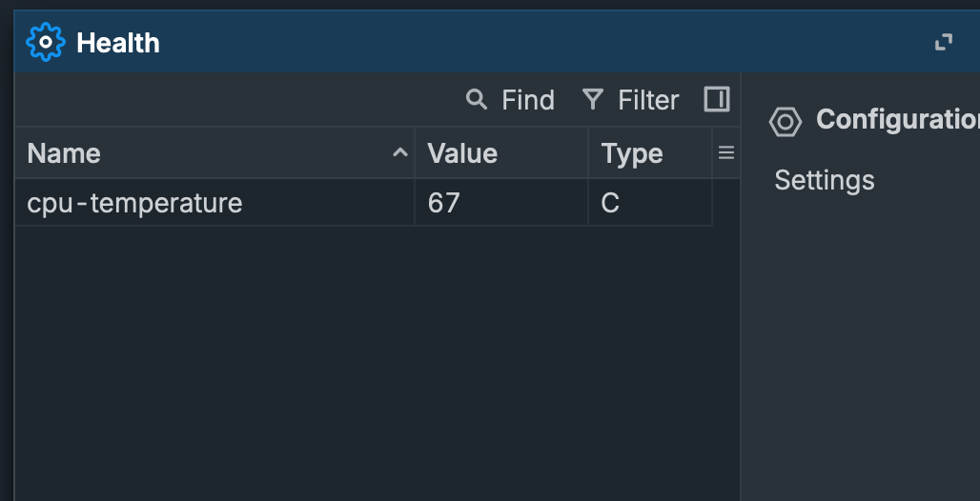Toggle the Name column sort arrow

pos(400,152)
